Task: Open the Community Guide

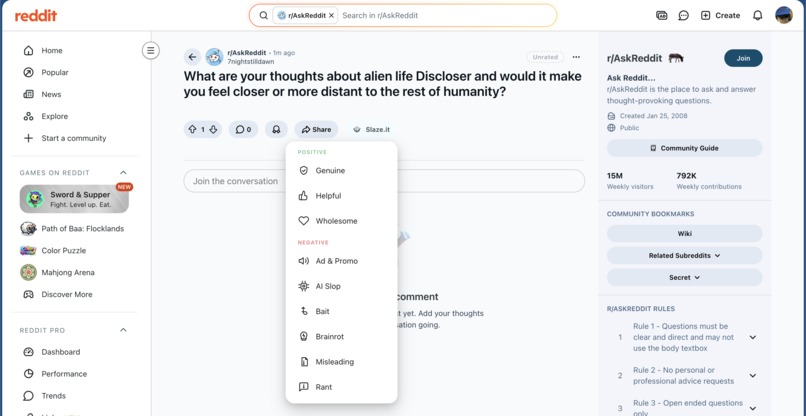Action: point(685,148)
